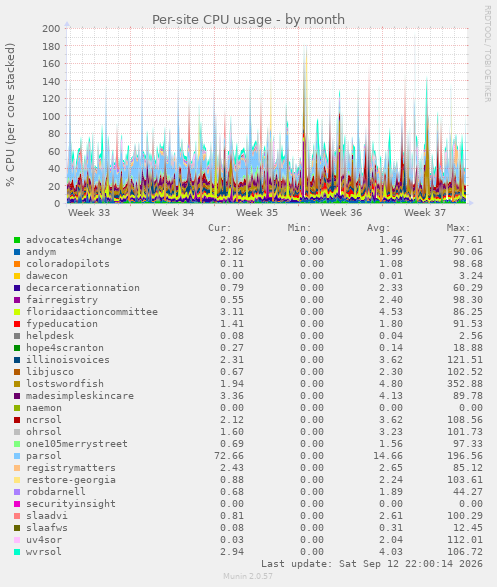
Task: Click parsol's current value 72.66
Action: [229, 456]
